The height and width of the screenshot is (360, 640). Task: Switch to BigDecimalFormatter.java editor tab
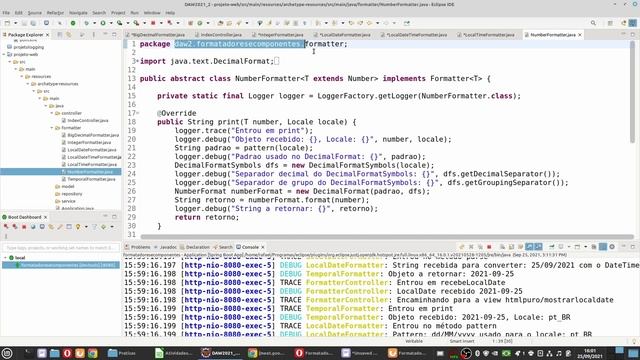pyautogui.click(x=156, y=35)
